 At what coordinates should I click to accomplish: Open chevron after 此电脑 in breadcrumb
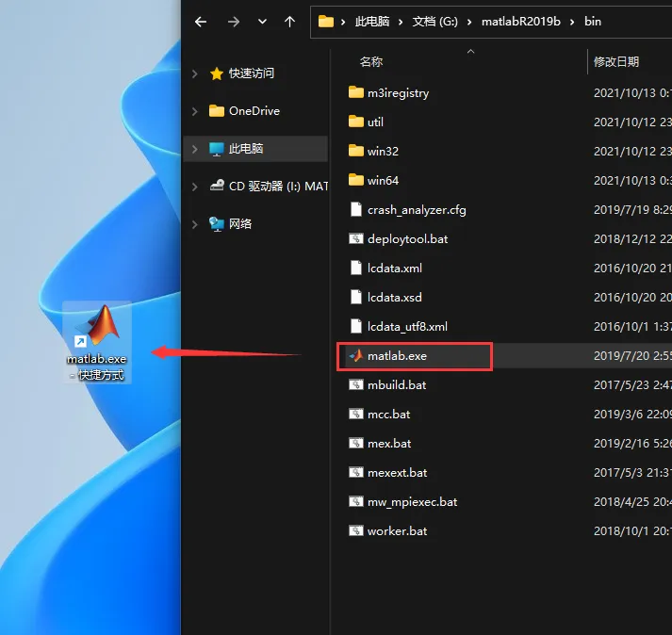point(401,22)
